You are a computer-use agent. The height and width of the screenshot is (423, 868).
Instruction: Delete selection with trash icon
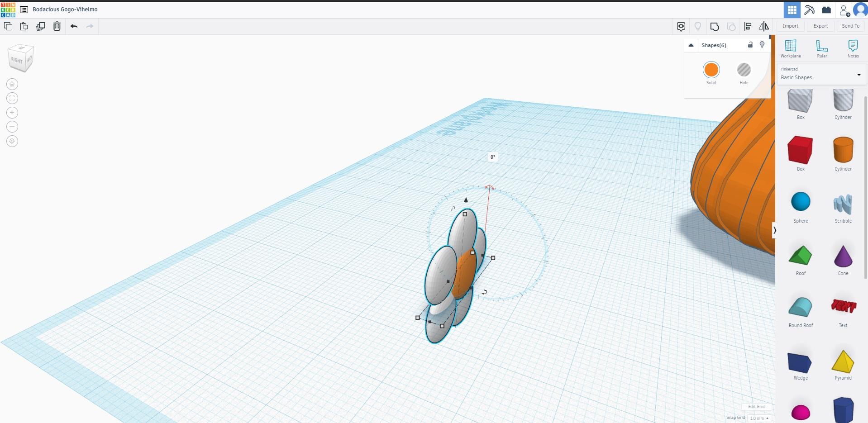point(57,26)
